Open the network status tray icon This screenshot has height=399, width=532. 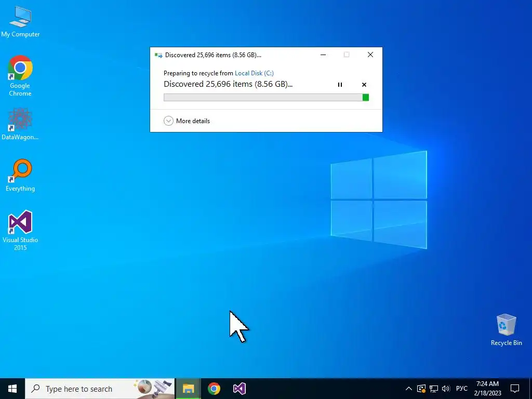point(434,389)
